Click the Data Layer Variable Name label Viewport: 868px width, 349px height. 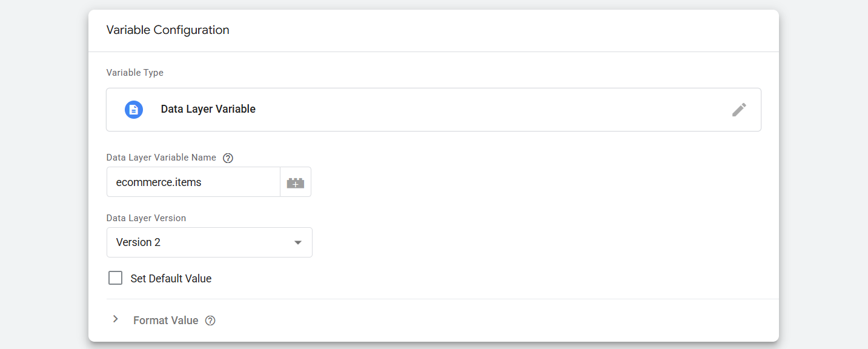pos(161,158)
